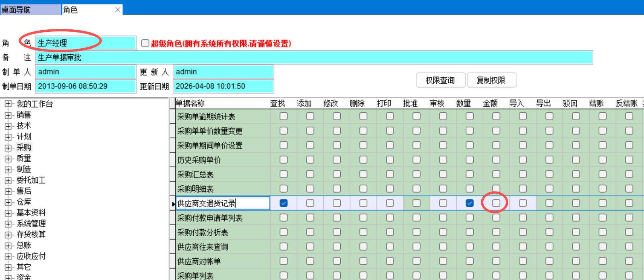
Task: Enable the super role checkbox
Action: pyautogui.click(x=145, y=43)
